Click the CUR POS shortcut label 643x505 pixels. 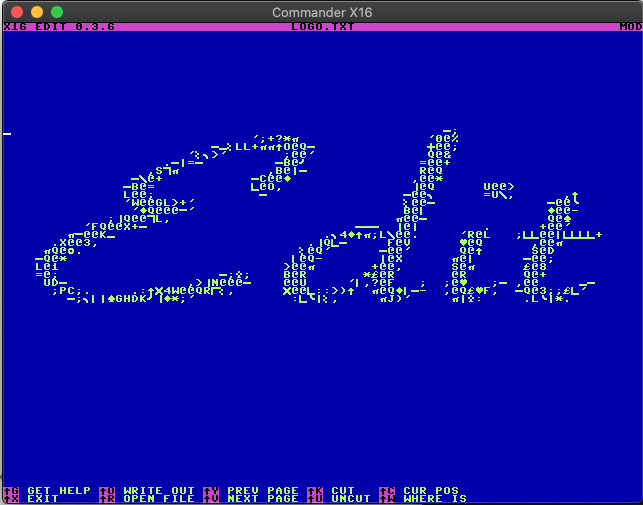tap(431, 491)
